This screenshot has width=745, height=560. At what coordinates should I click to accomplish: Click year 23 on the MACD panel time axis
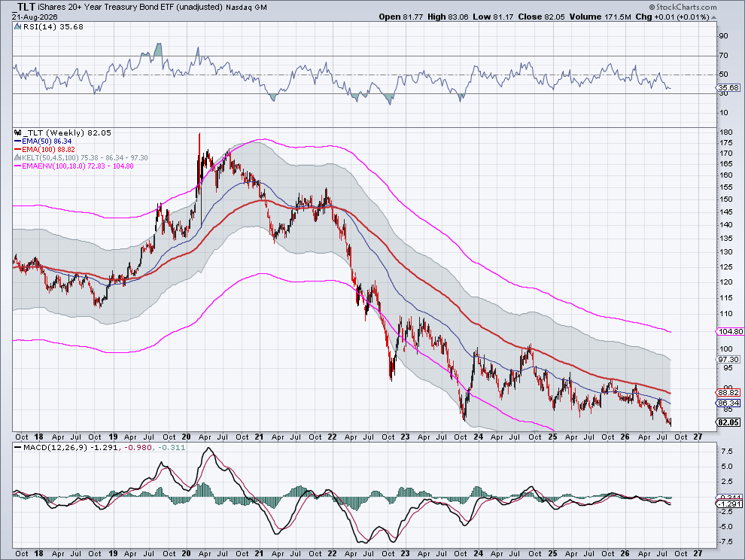point(405,553)
